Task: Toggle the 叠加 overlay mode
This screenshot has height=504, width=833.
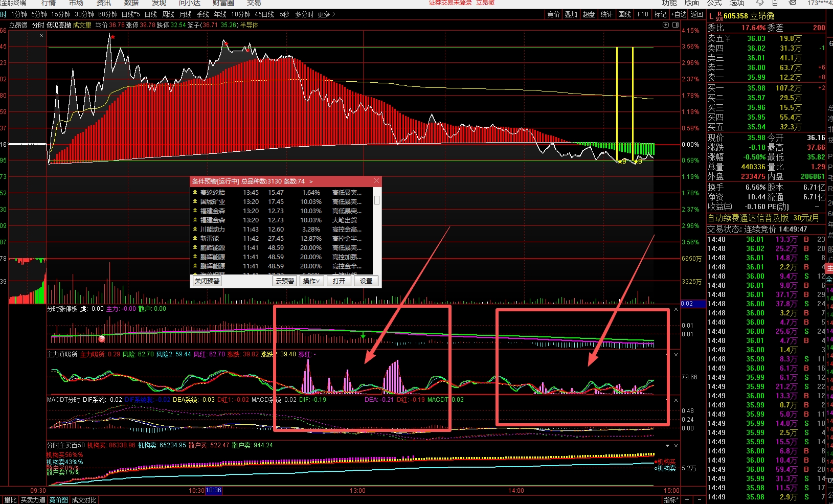Action: click(x=571, y=14)
